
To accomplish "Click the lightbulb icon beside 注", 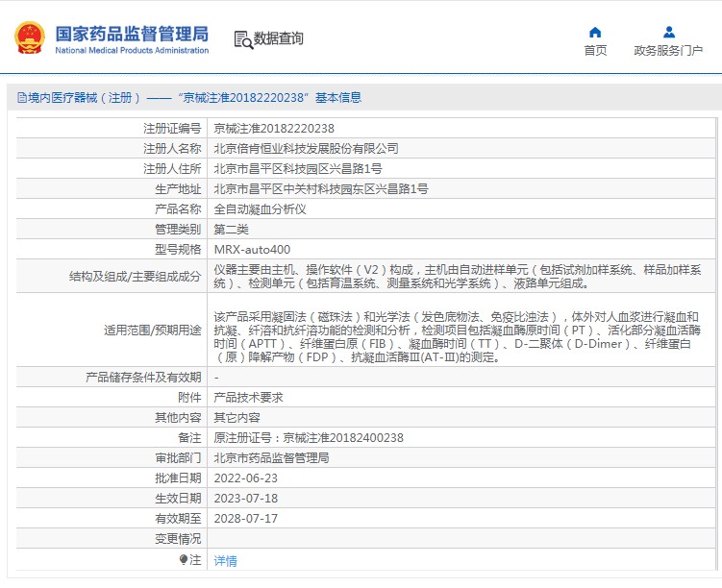I will 184,559.
